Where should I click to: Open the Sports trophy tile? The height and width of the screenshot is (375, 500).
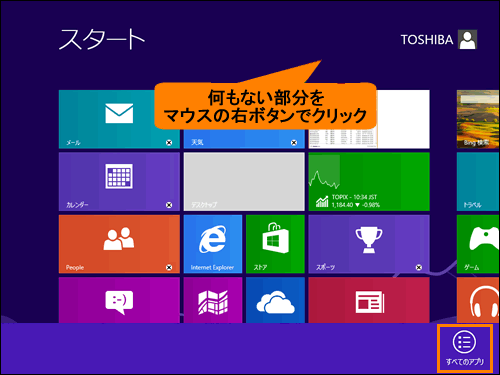369,244
